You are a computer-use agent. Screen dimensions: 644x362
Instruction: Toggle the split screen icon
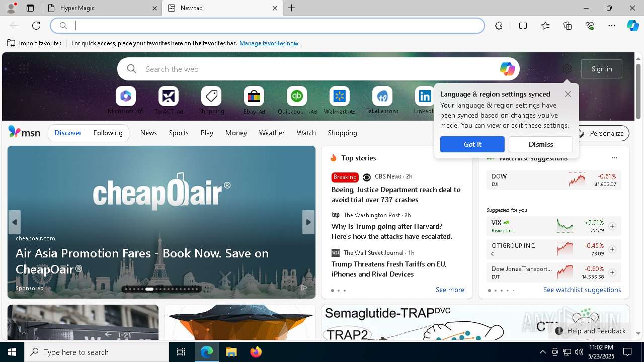(523, 26)
